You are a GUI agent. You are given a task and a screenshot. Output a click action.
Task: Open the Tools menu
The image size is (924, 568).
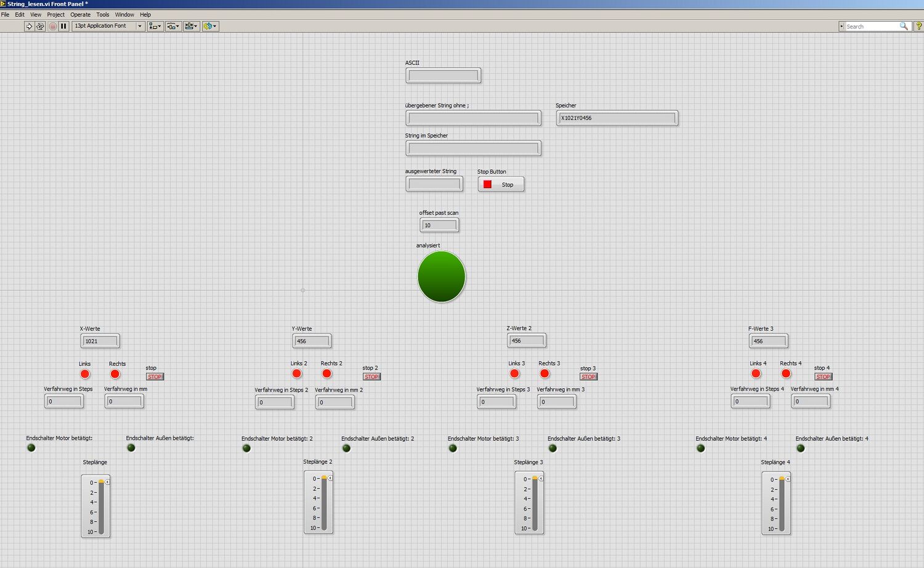(x=103, y=14)
